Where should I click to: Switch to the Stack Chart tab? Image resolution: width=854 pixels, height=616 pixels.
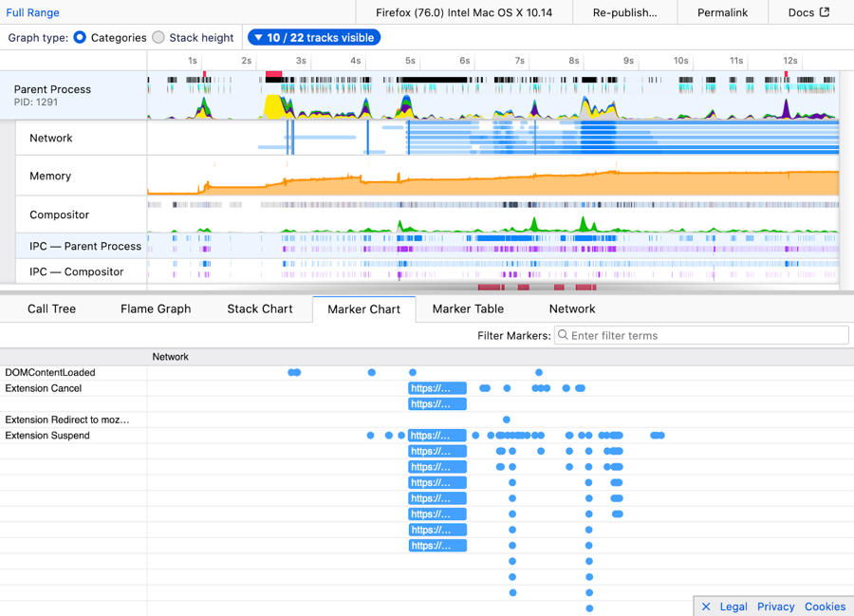(x=260, y=308)
